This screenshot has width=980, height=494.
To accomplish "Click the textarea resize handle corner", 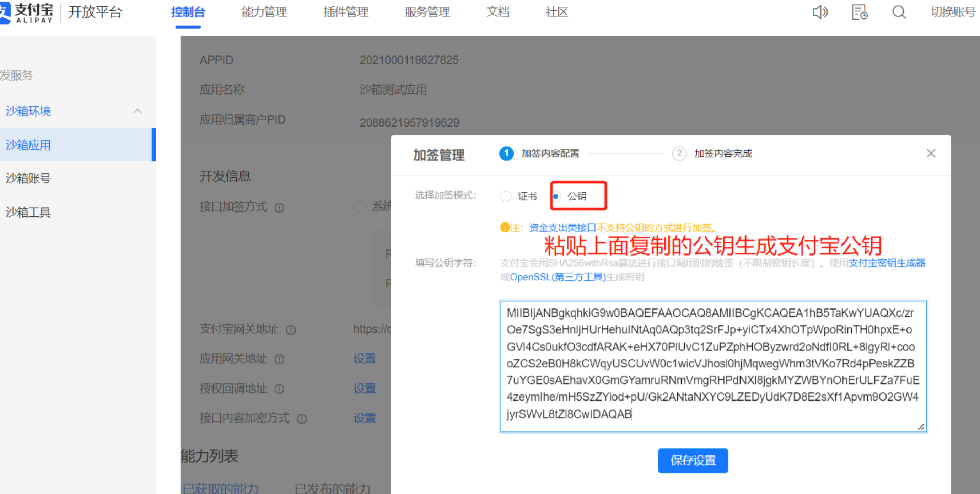I will (x=921, y=427).
